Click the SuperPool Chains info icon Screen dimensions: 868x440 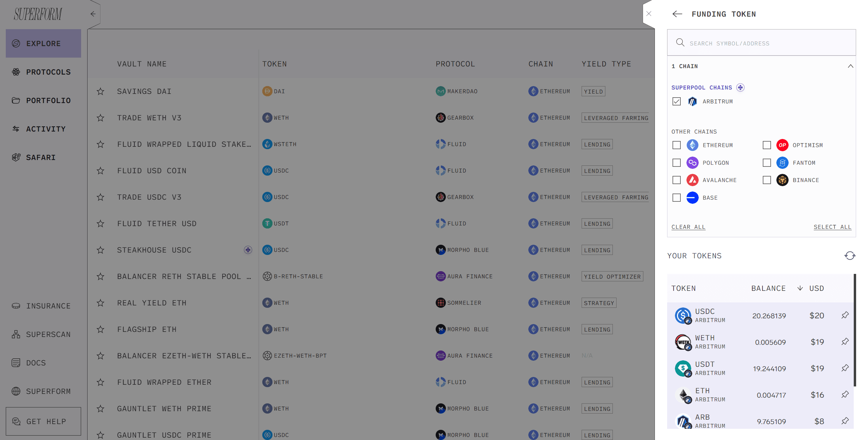tap(740, 87)
